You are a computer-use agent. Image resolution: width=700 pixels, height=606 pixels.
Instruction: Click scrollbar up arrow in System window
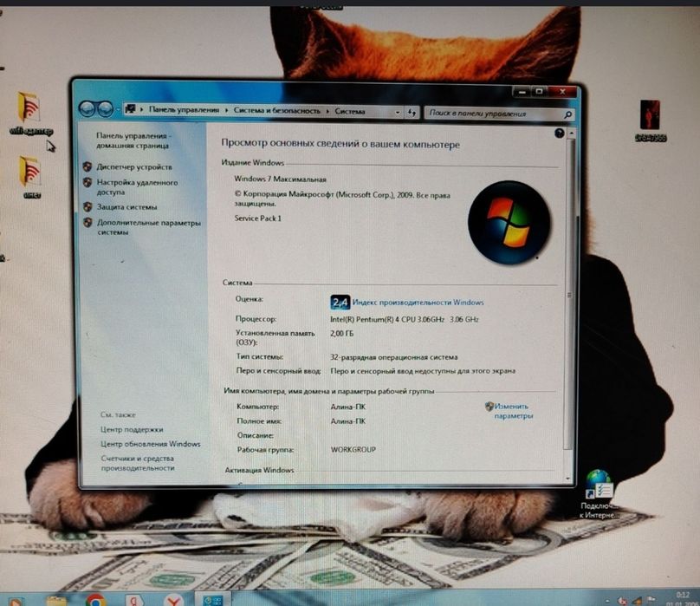572,134
